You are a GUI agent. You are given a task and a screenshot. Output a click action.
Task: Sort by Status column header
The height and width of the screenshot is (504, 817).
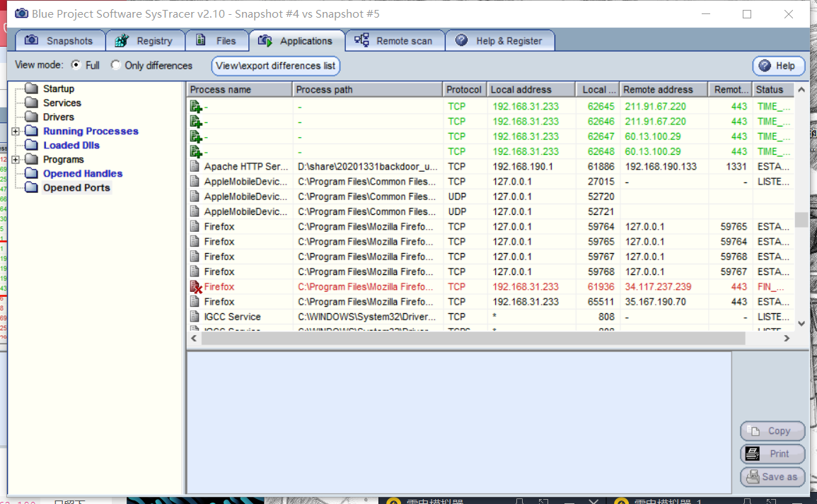[x=772, y=90]
